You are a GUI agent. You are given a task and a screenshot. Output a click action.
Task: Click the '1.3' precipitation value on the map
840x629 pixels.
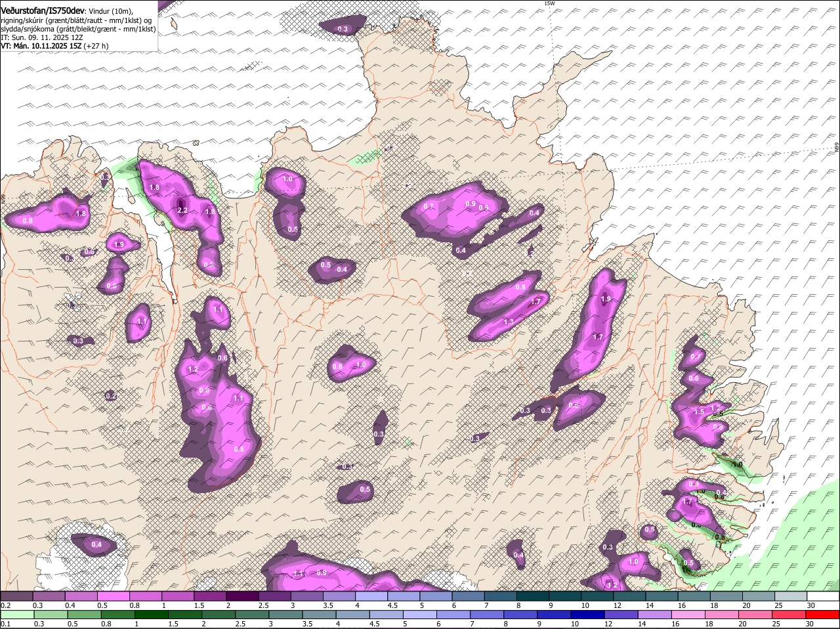point(509,322)
